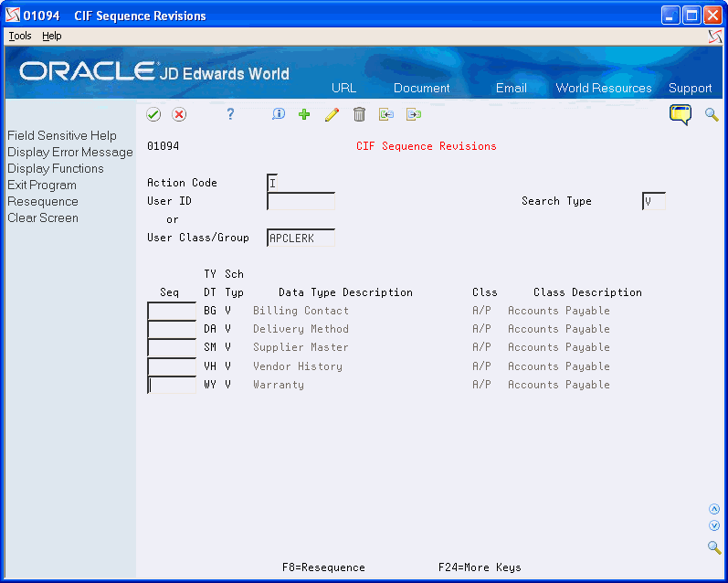The width and height of the screenshot is (728, 583).
Task: Click Seq field for Delivery Method
Action: click(172, 329)
